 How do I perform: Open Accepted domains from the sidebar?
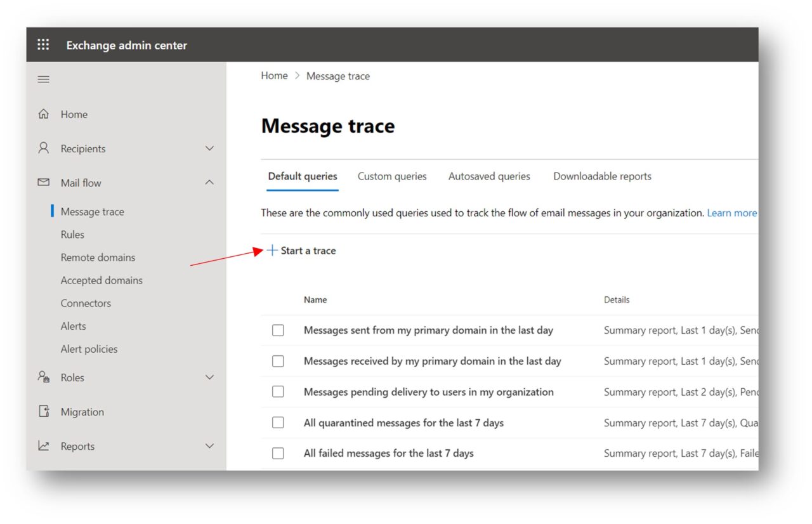[x=101, y=280]
